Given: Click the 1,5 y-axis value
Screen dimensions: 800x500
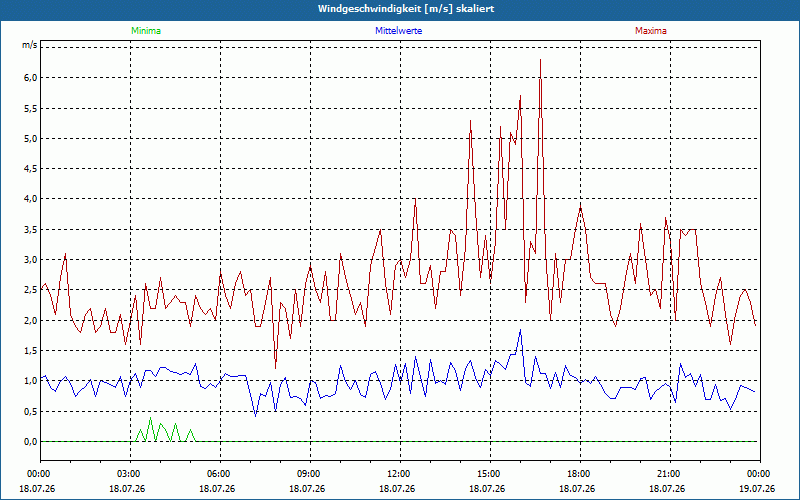Looking at the screenshot, I should click(31, 351).
